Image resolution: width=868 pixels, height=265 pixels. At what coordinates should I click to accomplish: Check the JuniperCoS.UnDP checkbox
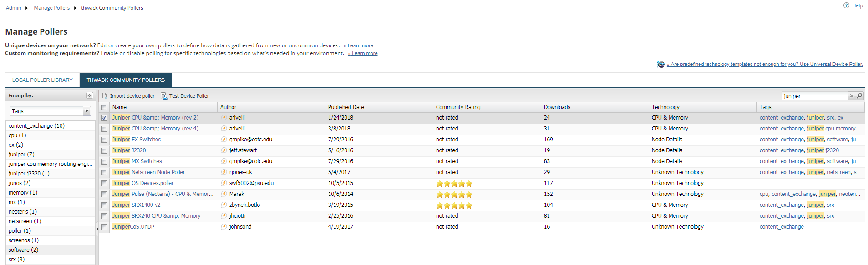pyautogui.click(x=104, y=227)
